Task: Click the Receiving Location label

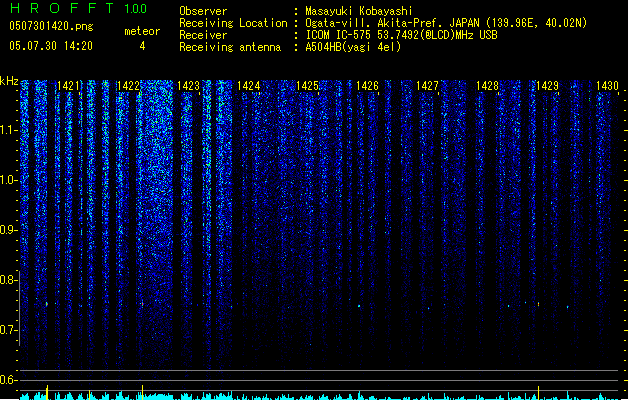Action: (233, 23)
